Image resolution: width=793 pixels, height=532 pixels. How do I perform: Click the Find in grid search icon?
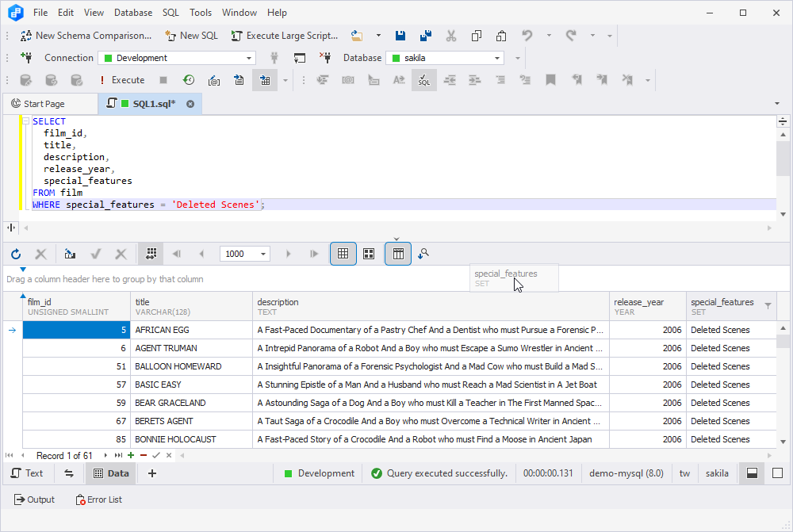coord(423,254)
